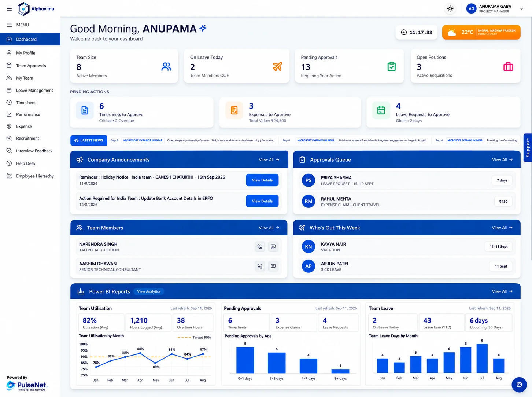
Task: Open Team Approvals sidebar item
Action: point(30,66)
